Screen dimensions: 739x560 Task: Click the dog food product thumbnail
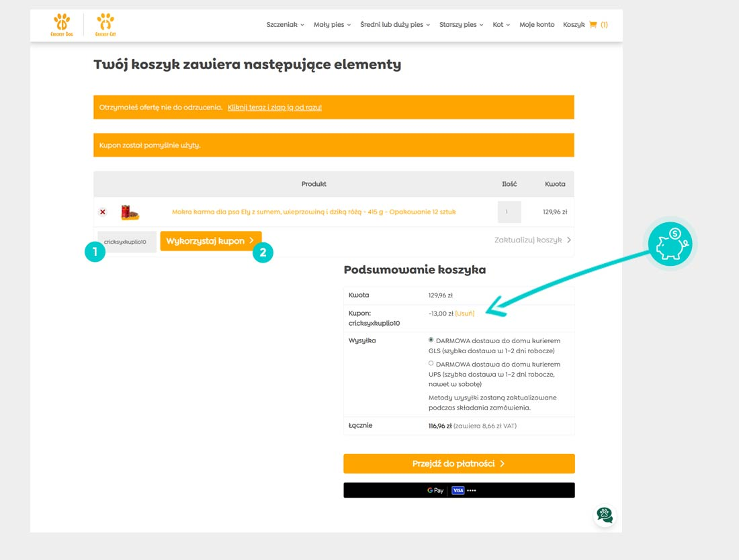(x=130, y=212)
